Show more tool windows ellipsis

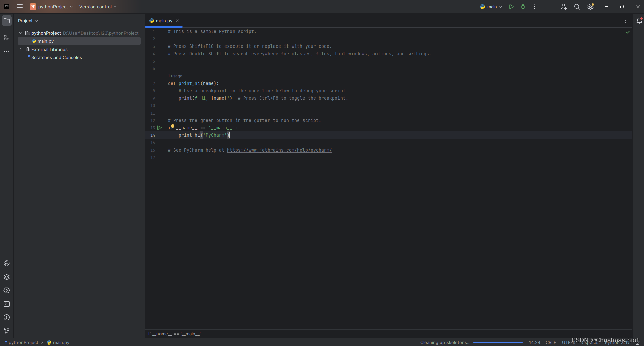7,51
